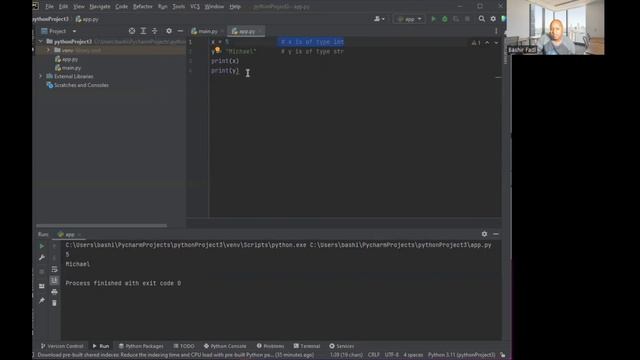Click restore layout icon in Run panel
Image resolution: width=640 pixels, height=360 pixels.
click(x=42, y=286)
